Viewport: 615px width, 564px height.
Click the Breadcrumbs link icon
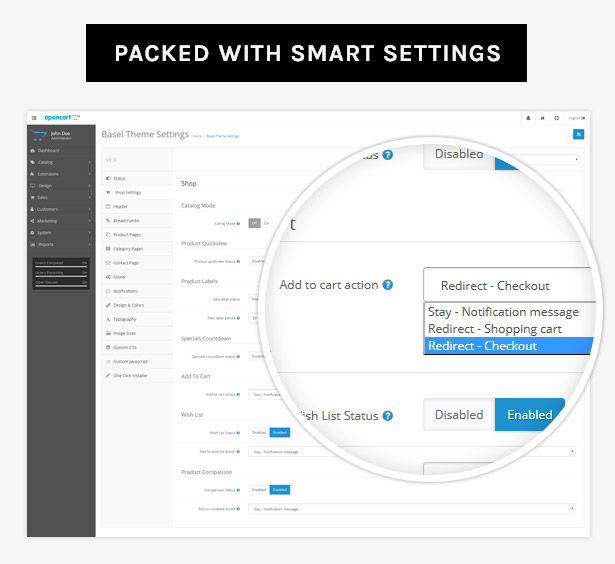[108, 220]
